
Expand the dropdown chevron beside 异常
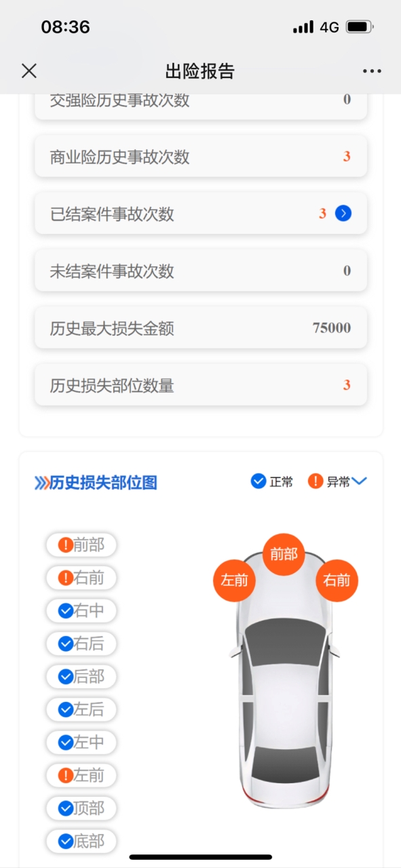point(360,481)
